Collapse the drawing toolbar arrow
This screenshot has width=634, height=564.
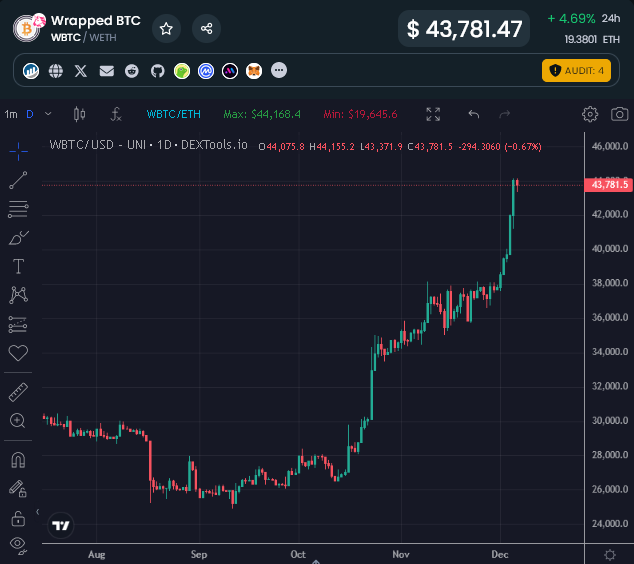coord(37,512)
